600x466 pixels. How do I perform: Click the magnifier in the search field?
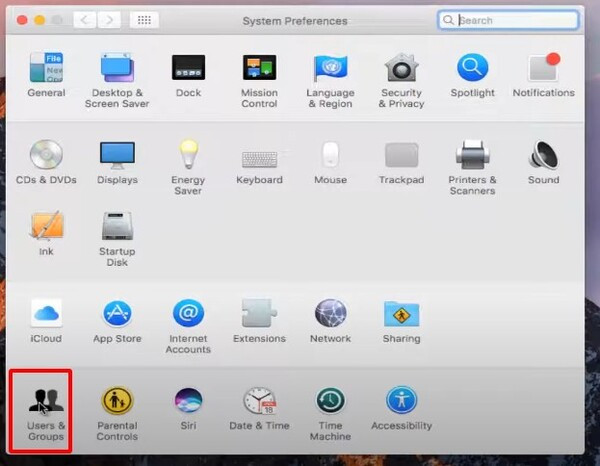pyautogui.click(x=448, y=20)
